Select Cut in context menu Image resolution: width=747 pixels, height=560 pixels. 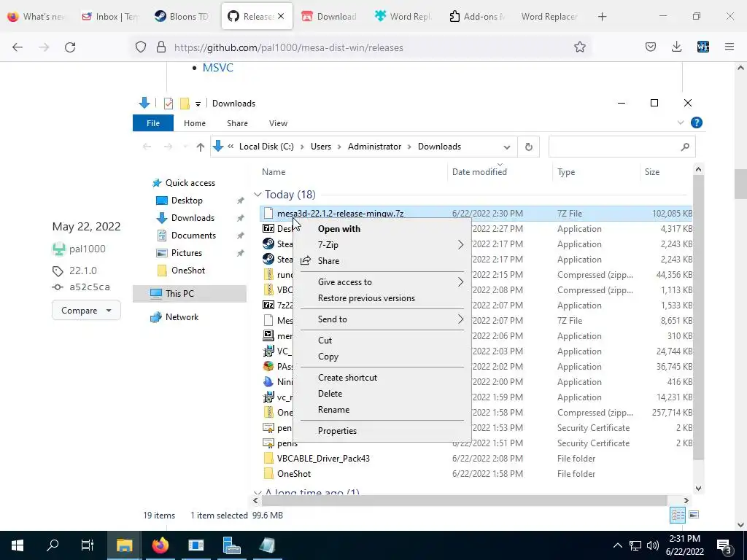tap(382, 340)
